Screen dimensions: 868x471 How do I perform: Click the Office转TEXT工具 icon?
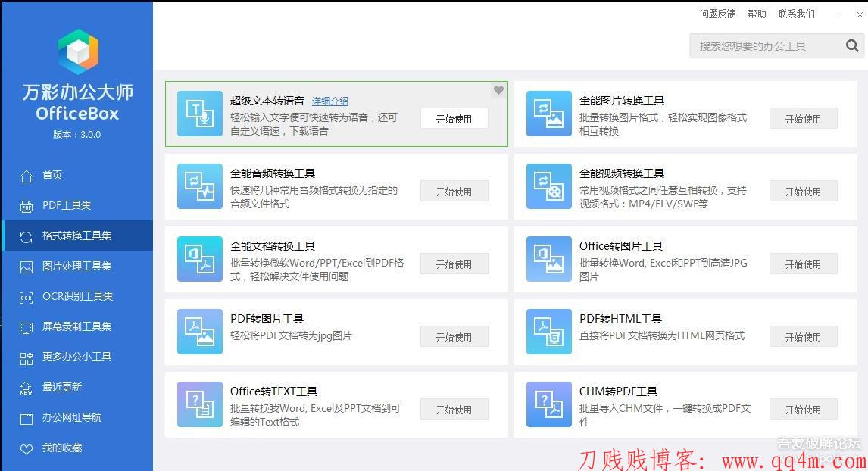point(200,404)
